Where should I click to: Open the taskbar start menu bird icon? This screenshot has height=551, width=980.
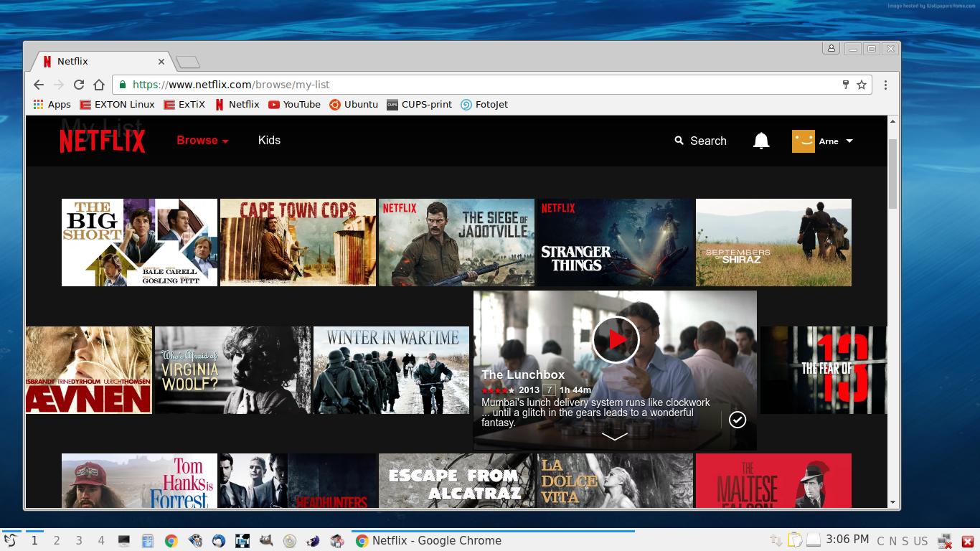coord(10,541)
